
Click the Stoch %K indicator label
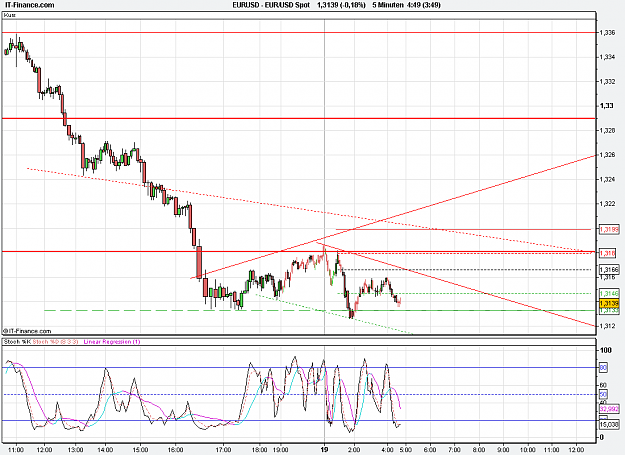(17, 342)
